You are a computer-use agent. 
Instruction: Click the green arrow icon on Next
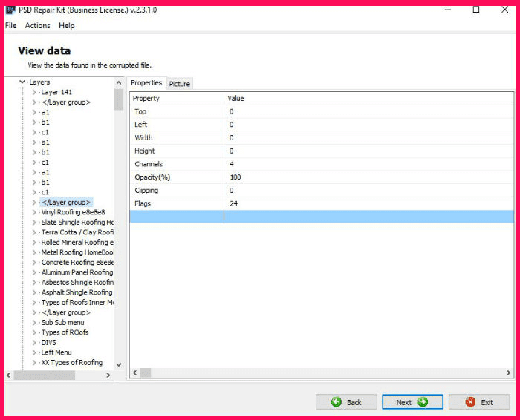tap(423, 402)
